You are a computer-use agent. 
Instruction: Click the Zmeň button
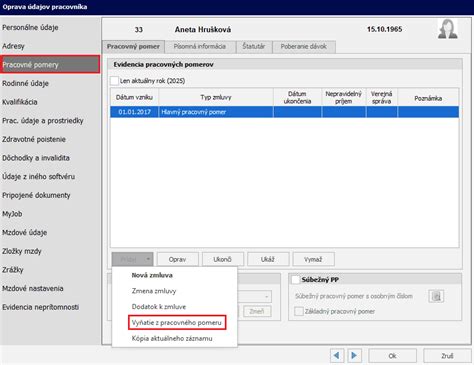(257, 311)
